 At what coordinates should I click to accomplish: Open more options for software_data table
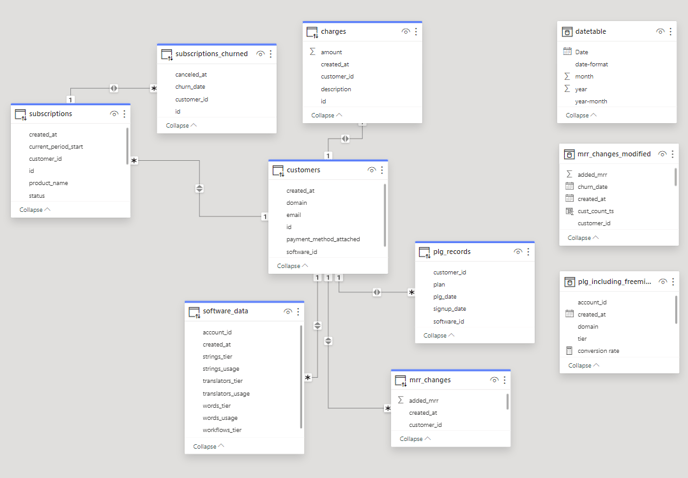[298, 312]
